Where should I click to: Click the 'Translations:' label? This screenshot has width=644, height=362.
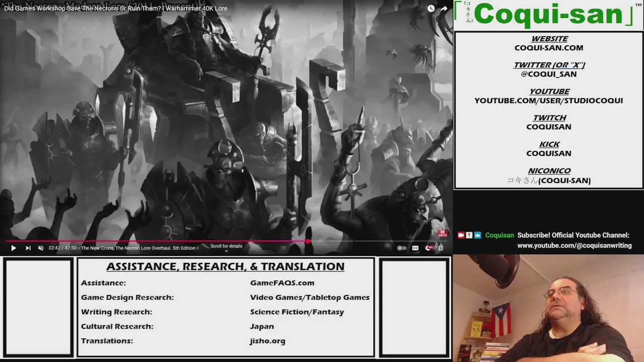[x=107, y=341]
